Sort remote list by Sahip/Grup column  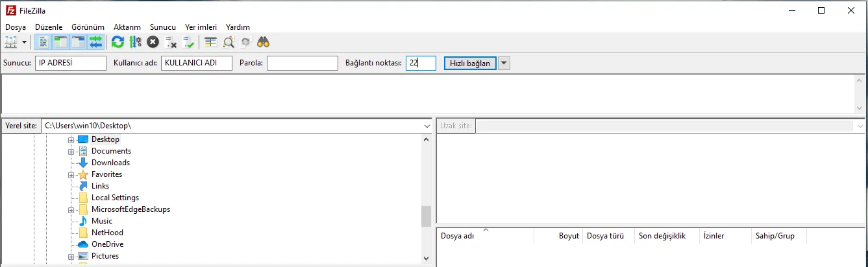point(778,236)
